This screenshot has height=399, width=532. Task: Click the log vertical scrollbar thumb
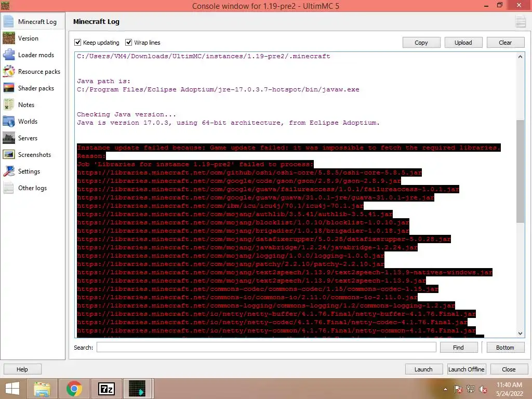[x=520, y=171]
